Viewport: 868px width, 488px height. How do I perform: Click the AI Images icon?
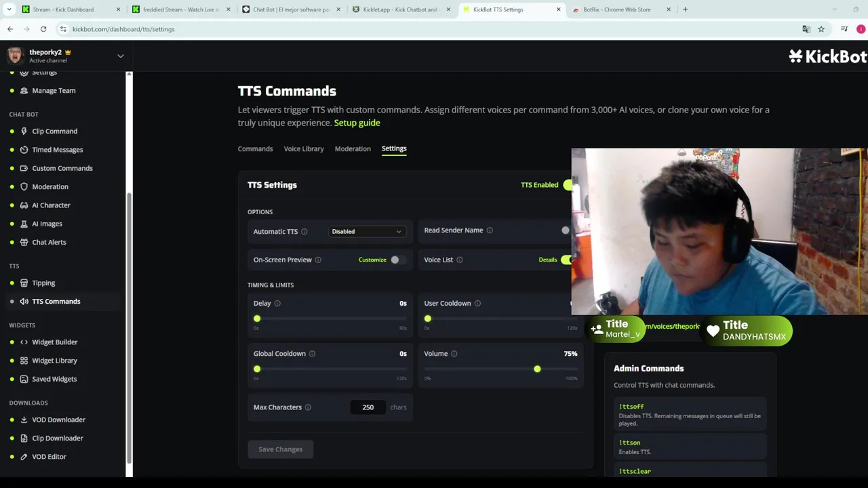point(24,224)
